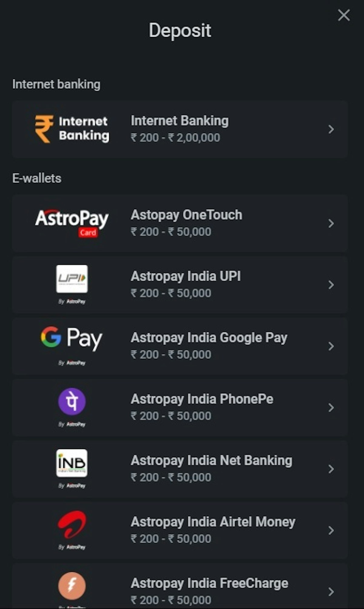
Task: Click the Internet Banking ₹200 - ₹2,00,000 limit
Action: (175, 138)
